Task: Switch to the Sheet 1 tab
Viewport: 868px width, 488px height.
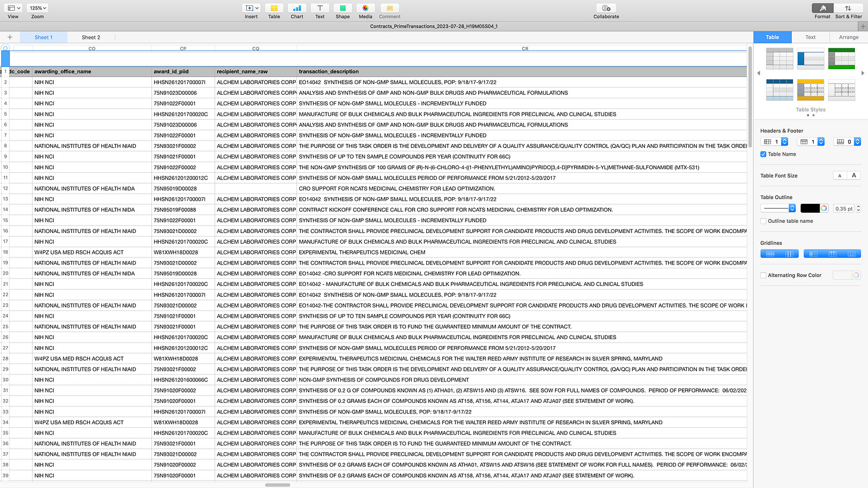Action: (44, 37)
